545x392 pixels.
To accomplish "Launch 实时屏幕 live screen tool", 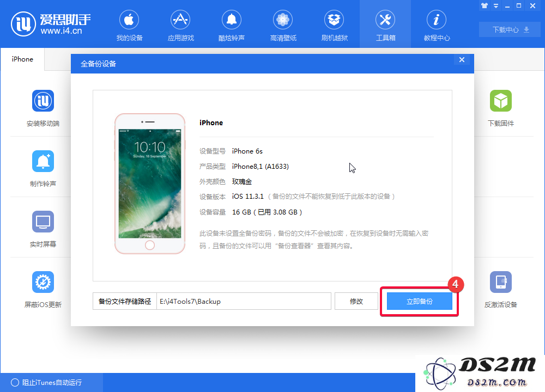I will point(43,229).
